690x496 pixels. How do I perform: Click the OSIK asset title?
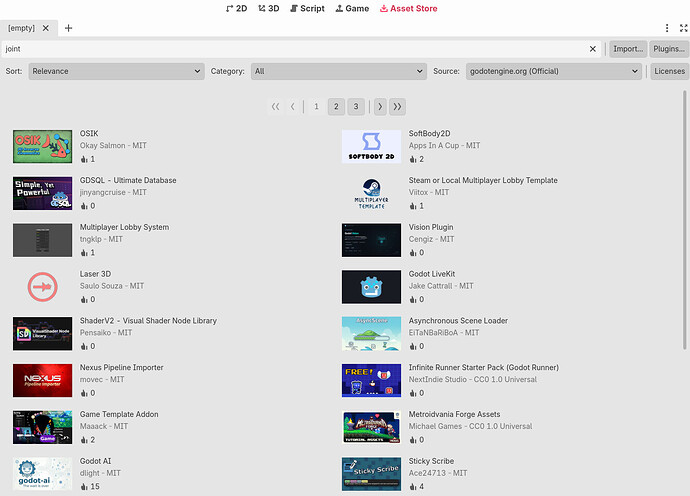89,133
